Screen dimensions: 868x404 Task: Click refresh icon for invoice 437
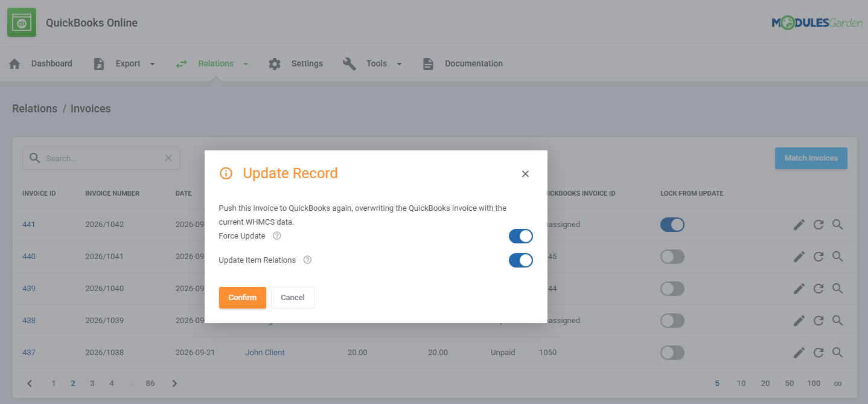coord(819,353)
